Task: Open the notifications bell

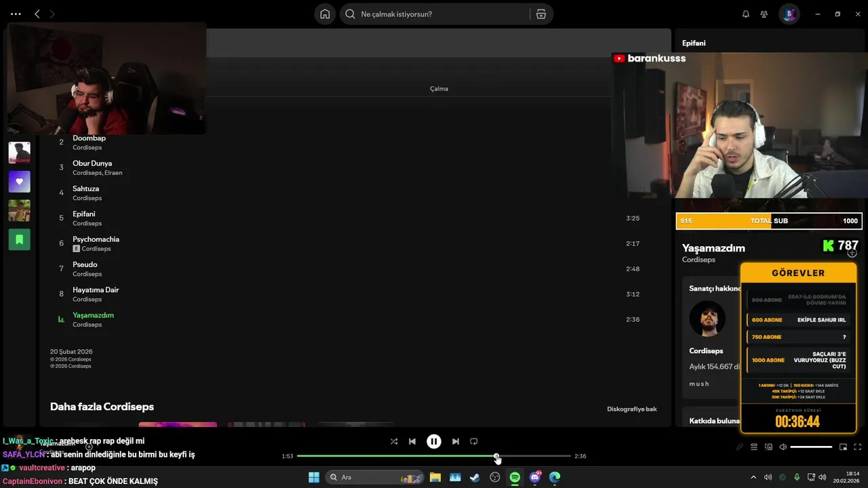Action: pyautogui.click(x=746, y=14)
